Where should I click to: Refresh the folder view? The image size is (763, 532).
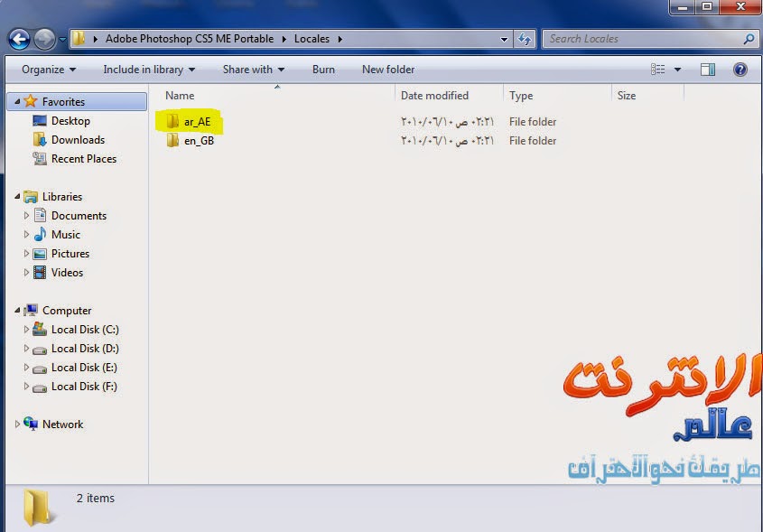pyautogui.click(x=525, y=39)
